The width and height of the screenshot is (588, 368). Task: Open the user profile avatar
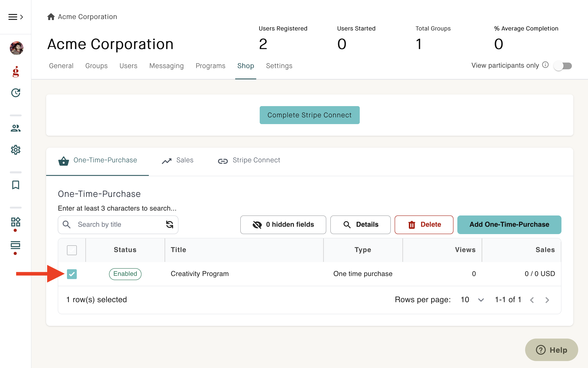(x=17, y=48)
